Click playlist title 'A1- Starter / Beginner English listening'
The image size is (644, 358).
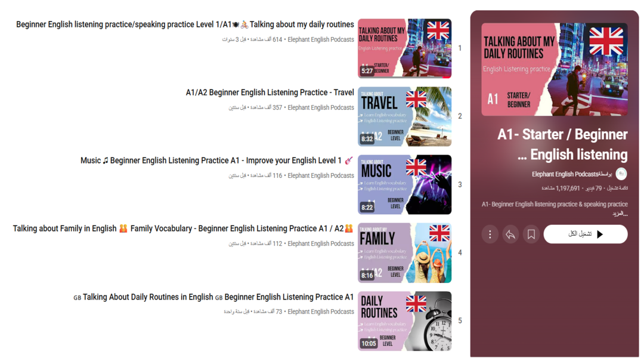(x=562, y=144)
